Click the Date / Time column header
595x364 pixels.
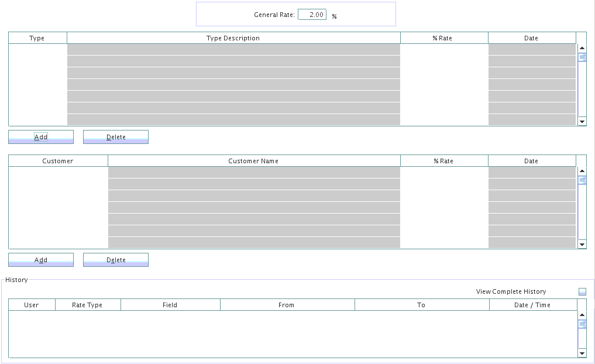point(532,305)
